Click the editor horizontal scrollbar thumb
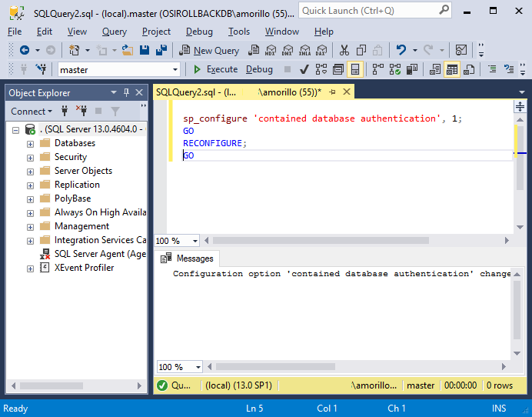Viewport: 532px width, 417px height. pos(321,241)
